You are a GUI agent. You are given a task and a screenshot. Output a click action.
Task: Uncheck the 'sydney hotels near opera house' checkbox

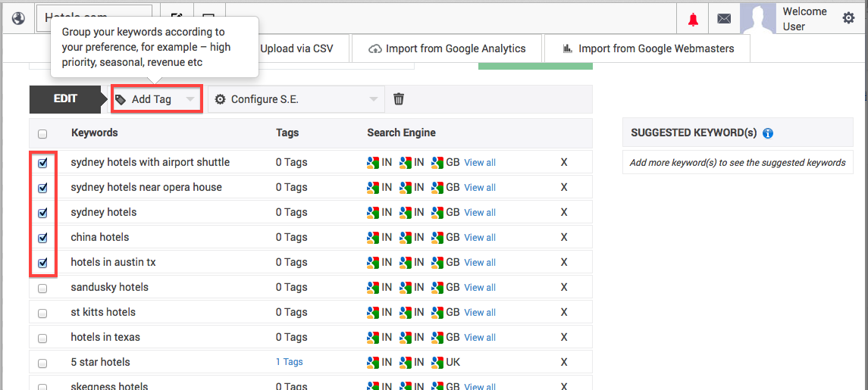pos(42,188)
